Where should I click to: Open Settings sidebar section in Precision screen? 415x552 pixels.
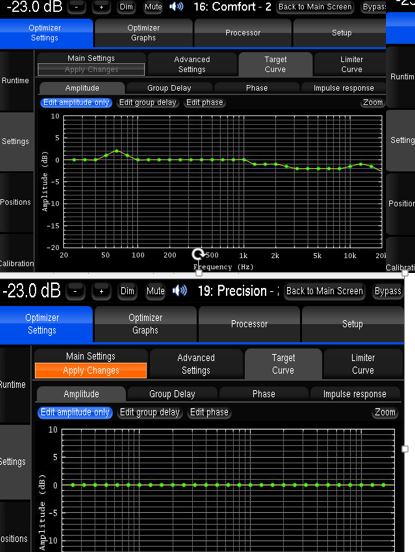pyautogui.click(x=15, y=462)
